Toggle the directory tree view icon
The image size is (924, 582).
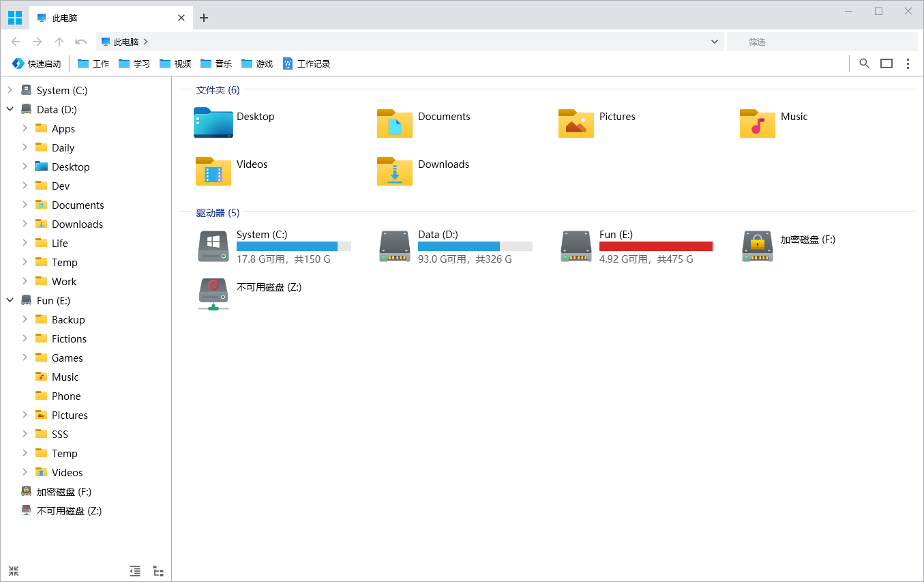click(158, 571)
